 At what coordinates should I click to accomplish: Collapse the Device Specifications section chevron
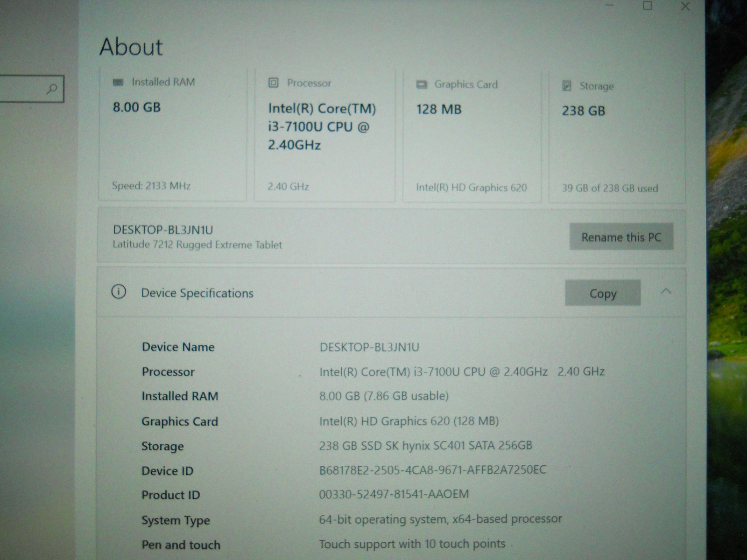tap(666, 292)
